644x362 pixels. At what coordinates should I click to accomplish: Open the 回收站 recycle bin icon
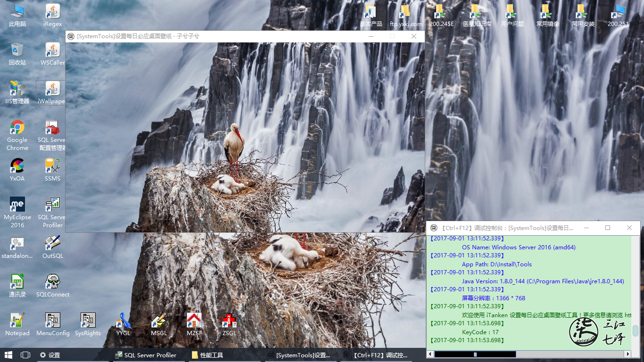(17, 54)
